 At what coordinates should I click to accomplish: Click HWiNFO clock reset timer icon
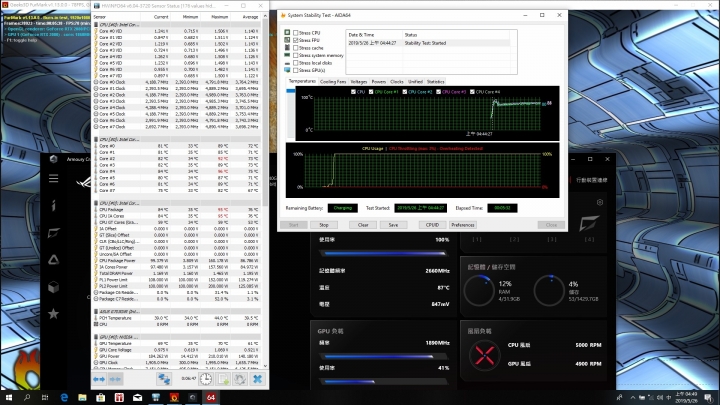[x=206, y=379]
